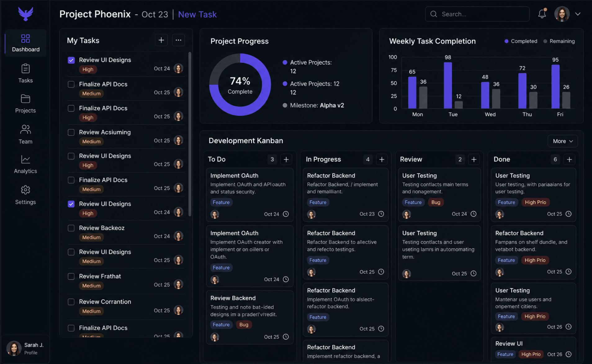This screenshot has height=364, width=592.
Task: Click the header user avatar
Action: [562, 14]
